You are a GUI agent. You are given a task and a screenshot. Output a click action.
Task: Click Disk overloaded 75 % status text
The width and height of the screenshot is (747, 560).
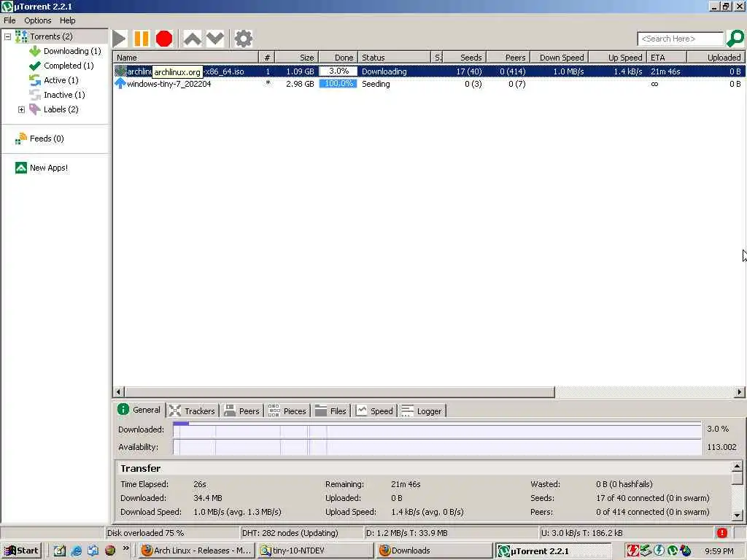145,533
